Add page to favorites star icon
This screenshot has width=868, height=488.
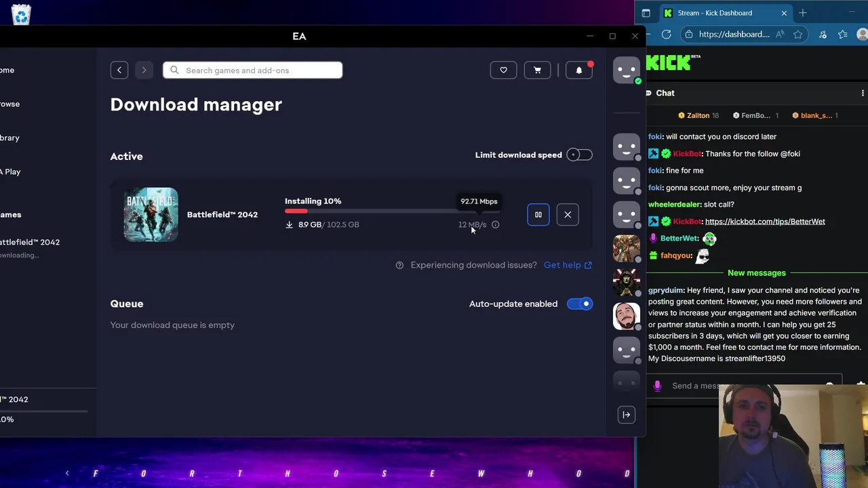pos(798,34)
